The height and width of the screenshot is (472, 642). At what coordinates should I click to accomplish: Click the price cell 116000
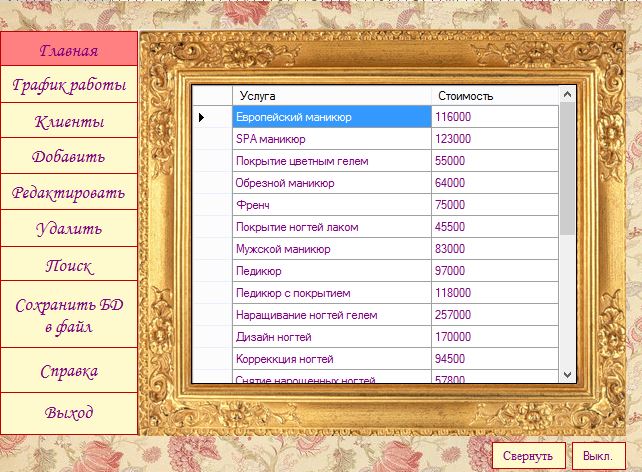click(x=495, y=117)
